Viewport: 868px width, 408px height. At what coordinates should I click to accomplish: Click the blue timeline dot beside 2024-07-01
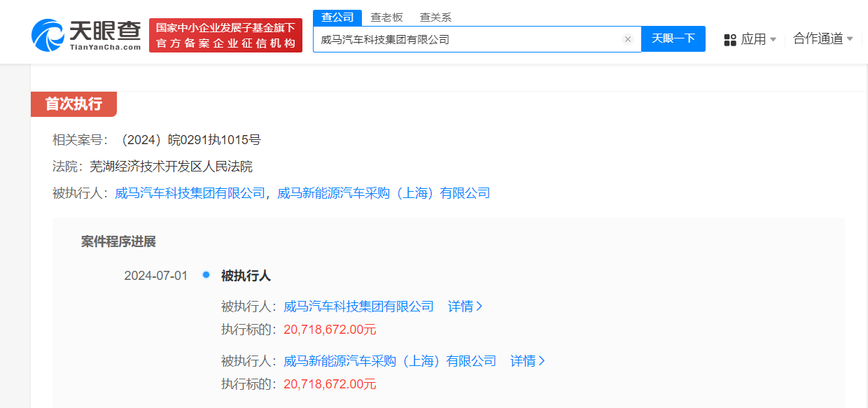(x=206, y=275)
